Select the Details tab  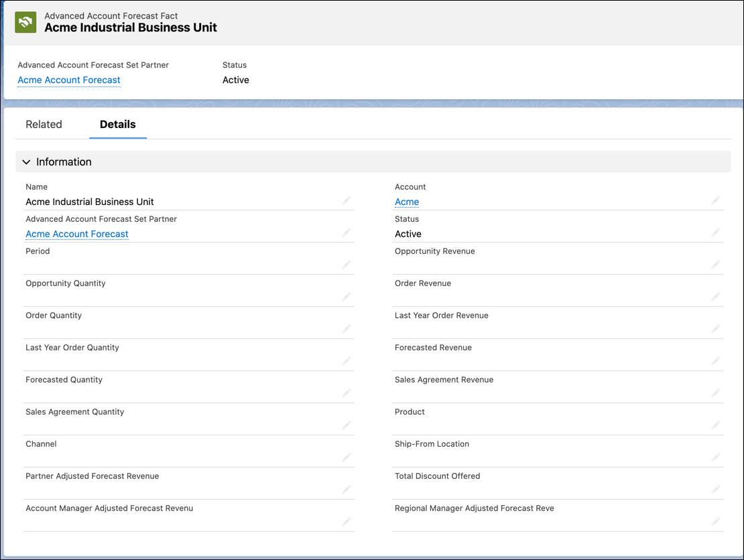(x=117, y=125)
